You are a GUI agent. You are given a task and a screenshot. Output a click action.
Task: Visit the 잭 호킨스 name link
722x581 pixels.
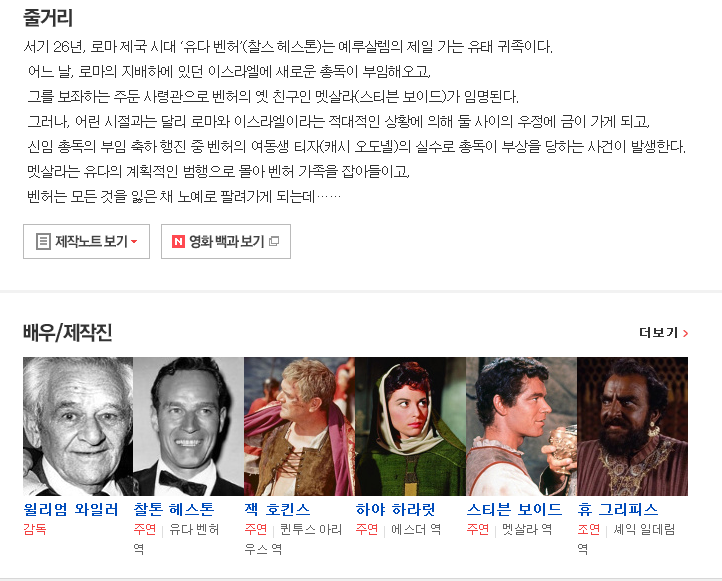pos(277,510)
